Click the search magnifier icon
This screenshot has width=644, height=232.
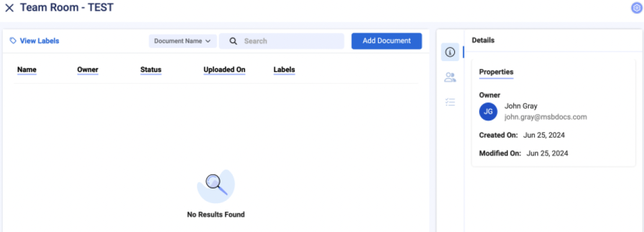coord(233,41)
